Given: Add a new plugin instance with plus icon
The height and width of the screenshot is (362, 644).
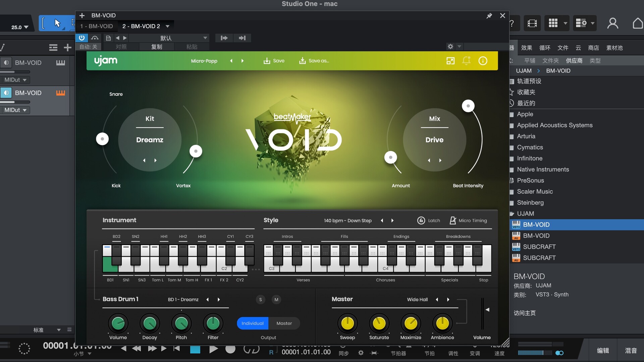Looking at the screenshot, I should [x=82, y=15].
